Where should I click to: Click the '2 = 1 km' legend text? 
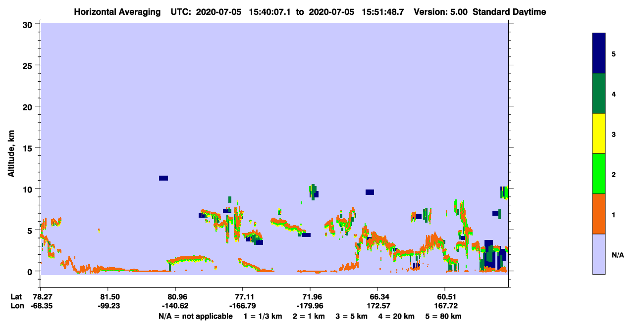pyautogui.click(x=309, y=316)
